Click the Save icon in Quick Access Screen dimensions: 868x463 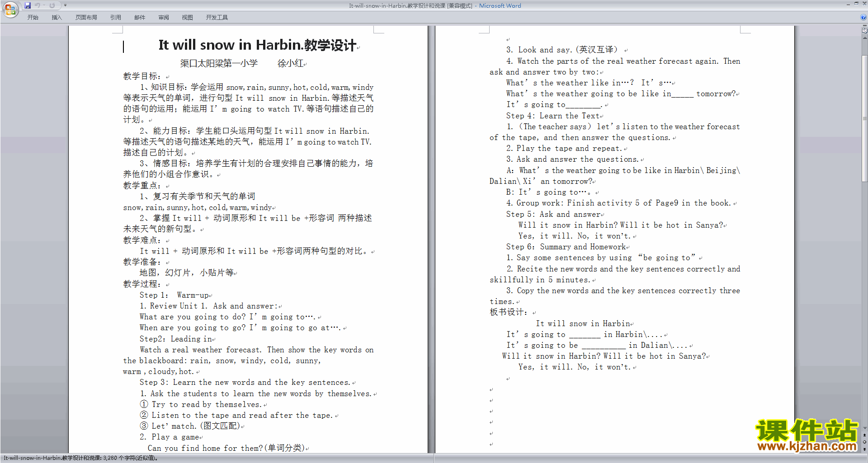pyautogui.click(x=28, y=5)
